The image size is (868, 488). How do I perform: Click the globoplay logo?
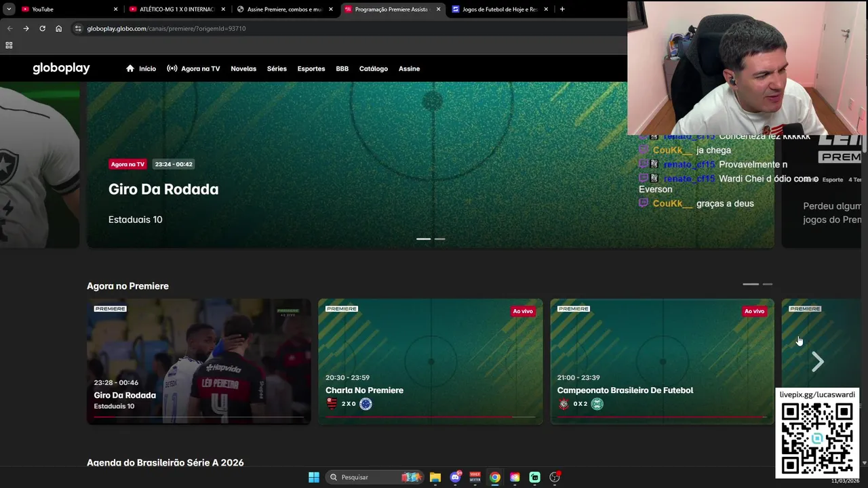[61, 68]
